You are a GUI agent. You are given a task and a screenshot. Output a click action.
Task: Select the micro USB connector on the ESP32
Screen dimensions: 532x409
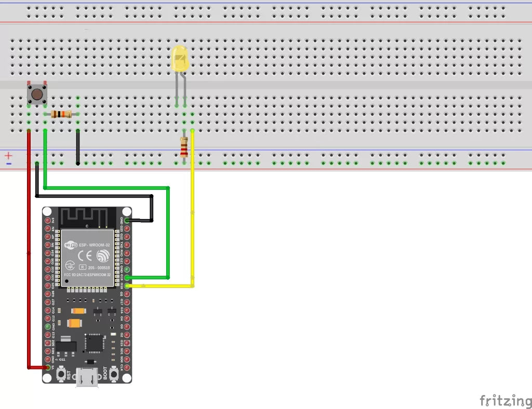tap(87, 377)
